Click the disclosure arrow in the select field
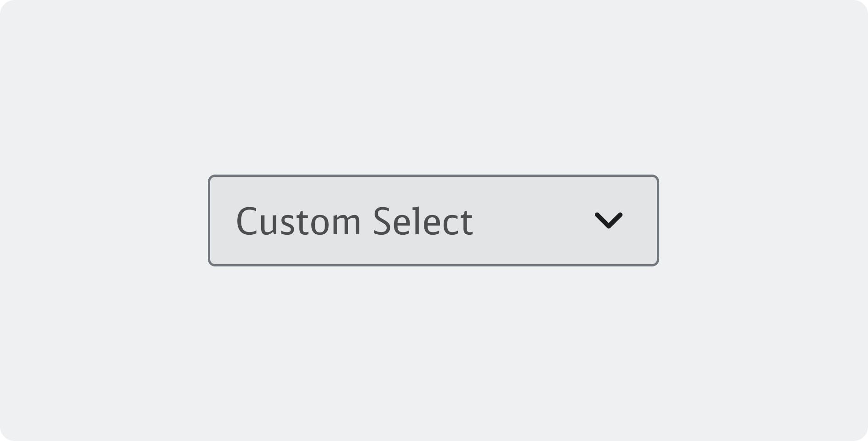868x441 pixels. [x=608, y=220]
